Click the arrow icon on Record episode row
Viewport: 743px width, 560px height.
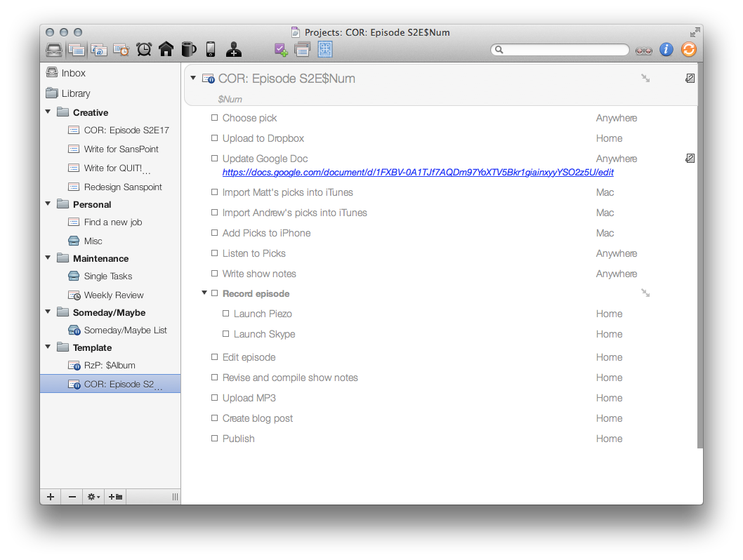[645, 293]
